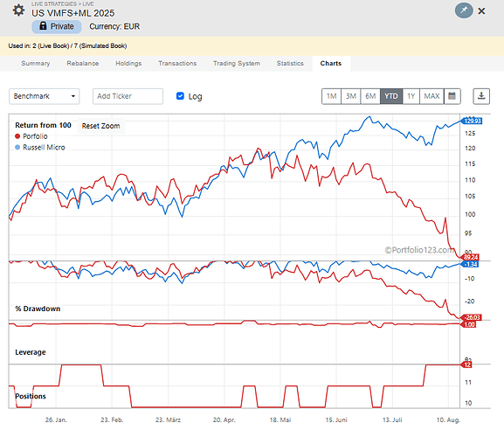Click the US VMFS+ML 2025 title

(x=73, y=13)
